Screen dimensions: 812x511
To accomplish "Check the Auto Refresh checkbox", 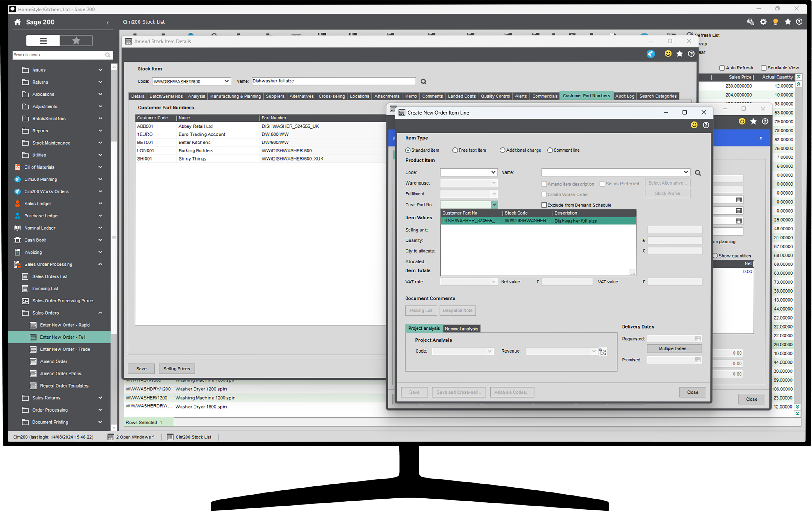I will 722,67.
